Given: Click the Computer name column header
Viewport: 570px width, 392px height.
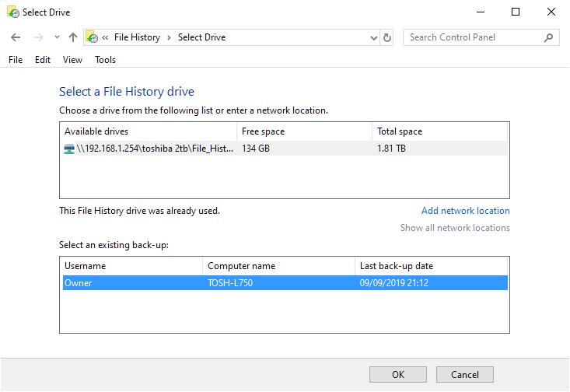Looking at the screenshot, I should [279, 266].
